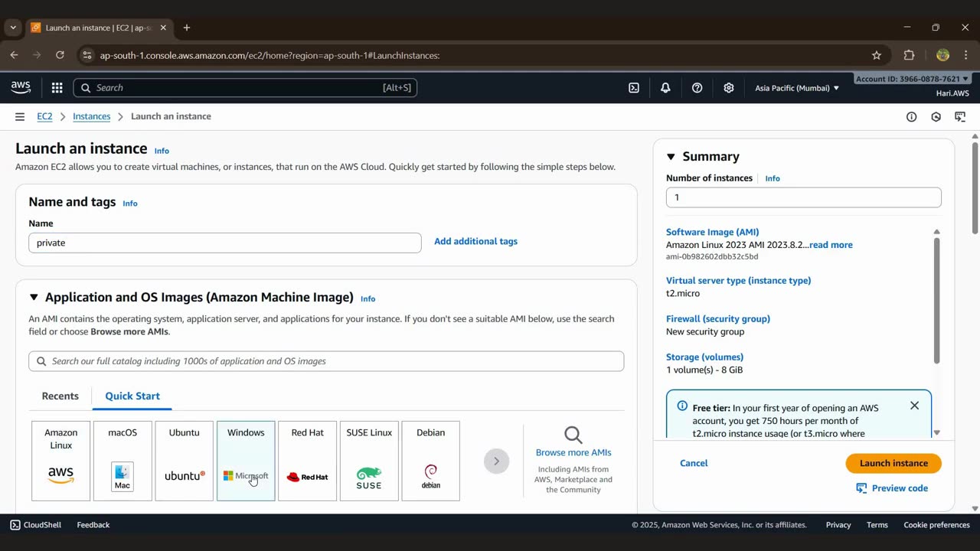
Task: Choose the Ubuntu AMI tile
Action: pos(184,461)
